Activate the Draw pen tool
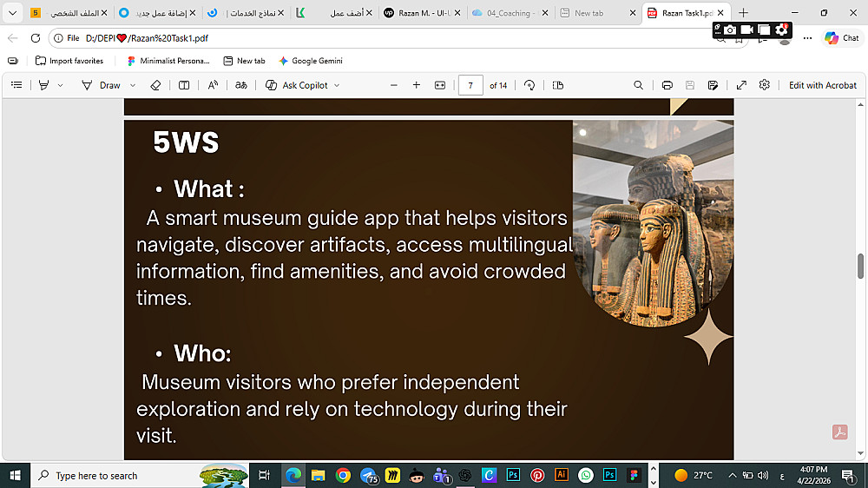 click(102, 85)
